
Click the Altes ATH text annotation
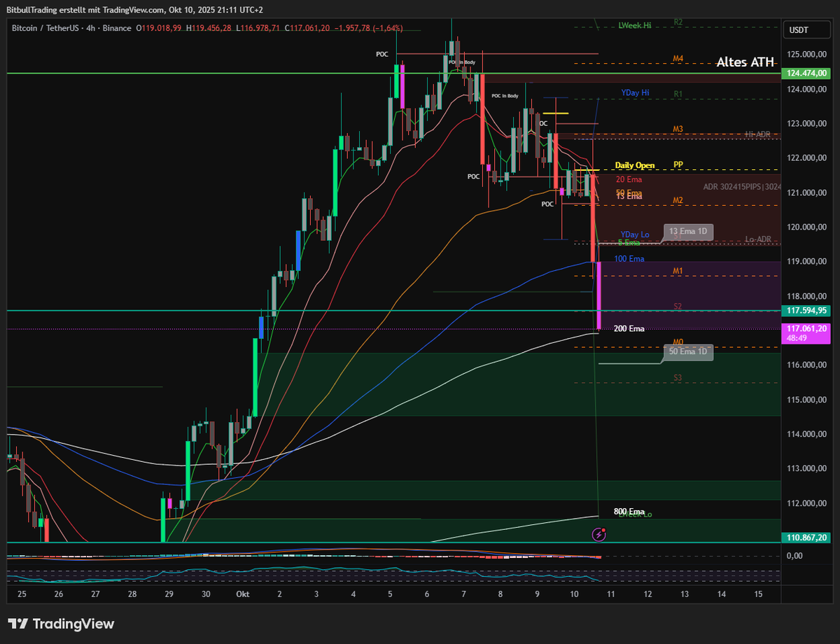point(744,62)
